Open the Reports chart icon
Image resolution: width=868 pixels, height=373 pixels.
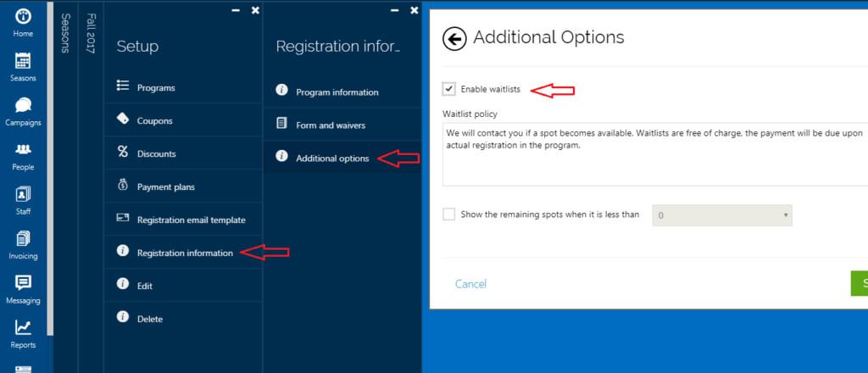[23, 327]
